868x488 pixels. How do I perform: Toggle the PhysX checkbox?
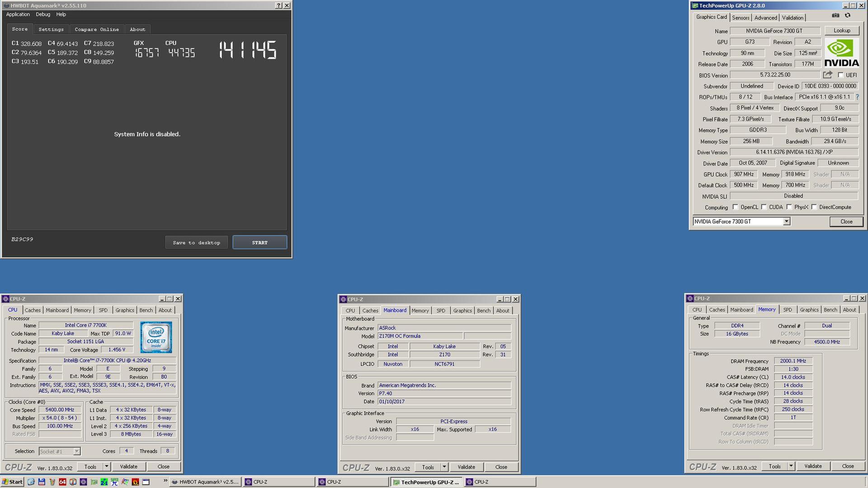[789, 207]
